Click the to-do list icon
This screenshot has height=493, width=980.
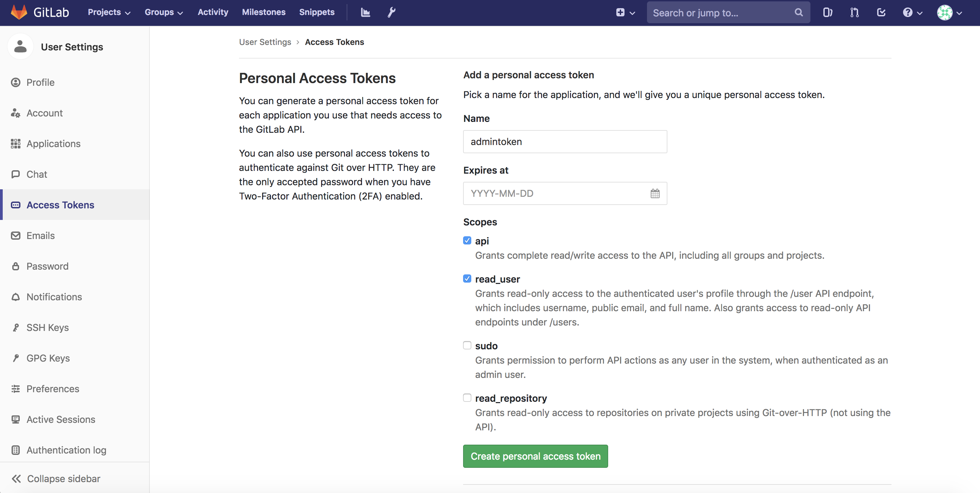coord(883,12)
